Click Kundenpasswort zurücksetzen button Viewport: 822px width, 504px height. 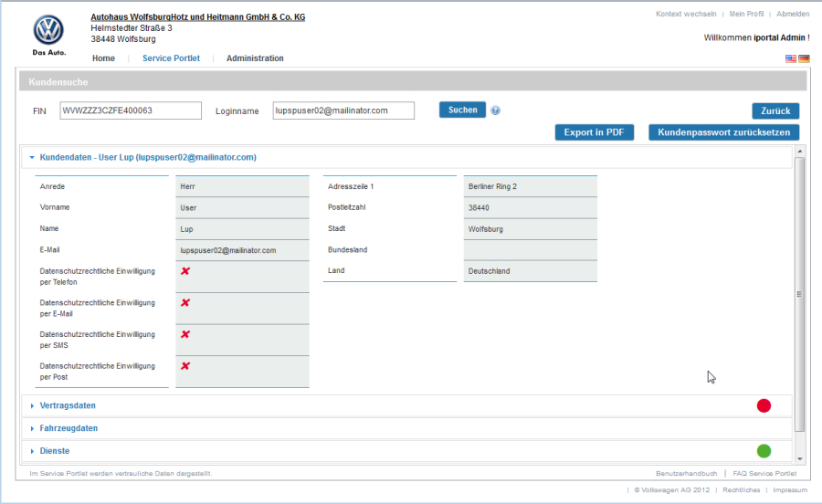pos(724,132)
